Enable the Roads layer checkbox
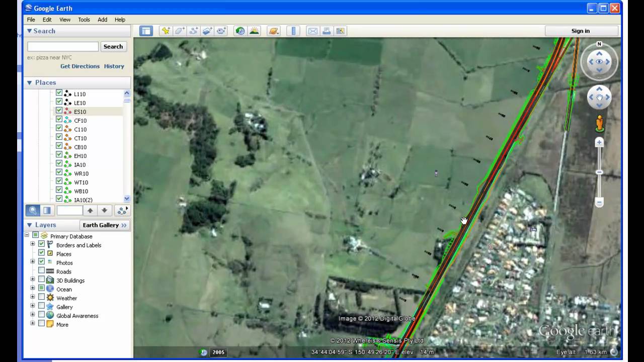 (x=42, y=271)
